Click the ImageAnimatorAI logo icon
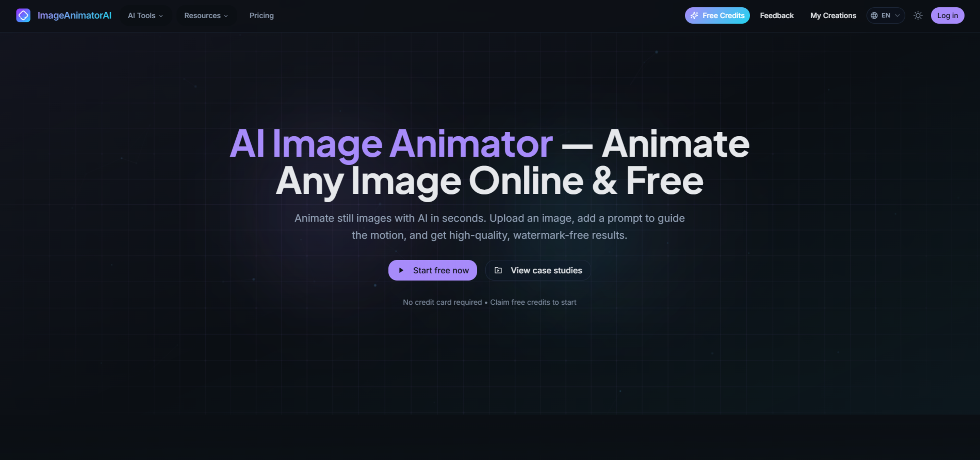980x460 pixels. coord(23,15)
